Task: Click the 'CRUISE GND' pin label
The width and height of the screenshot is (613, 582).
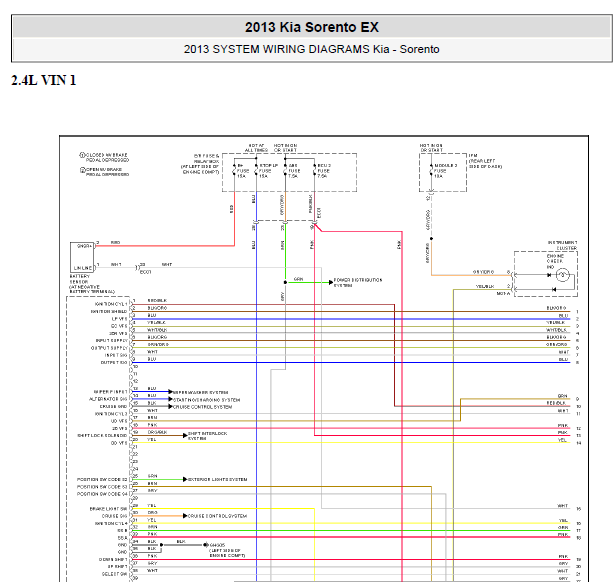Action: (113, 407)
